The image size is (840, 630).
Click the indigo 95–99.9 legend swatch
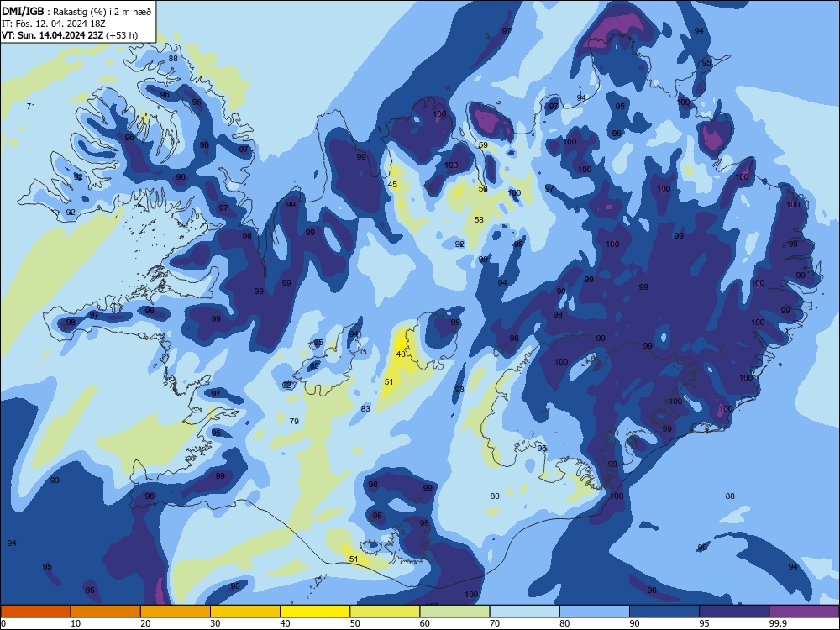pos(734,612)
